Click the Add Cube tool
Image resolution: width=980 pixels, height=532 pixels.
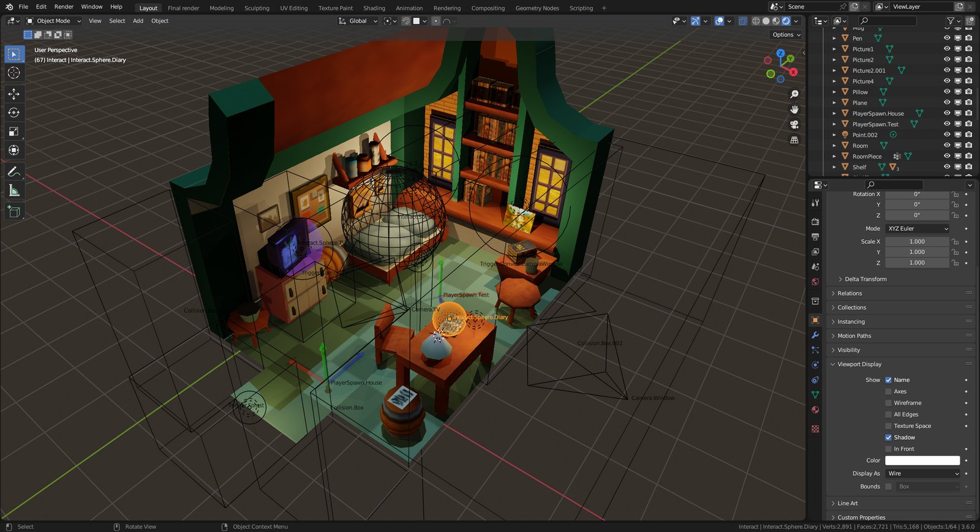(x=13, y=212)
